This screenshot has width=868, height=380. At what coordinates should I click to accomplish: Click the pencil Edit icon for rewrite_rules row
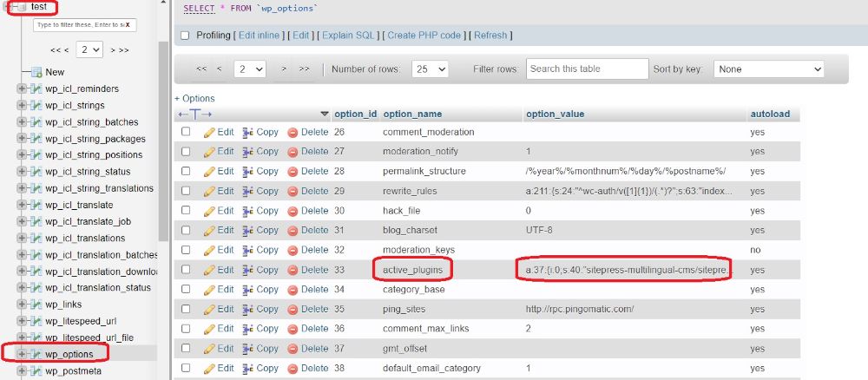point(209,192)
